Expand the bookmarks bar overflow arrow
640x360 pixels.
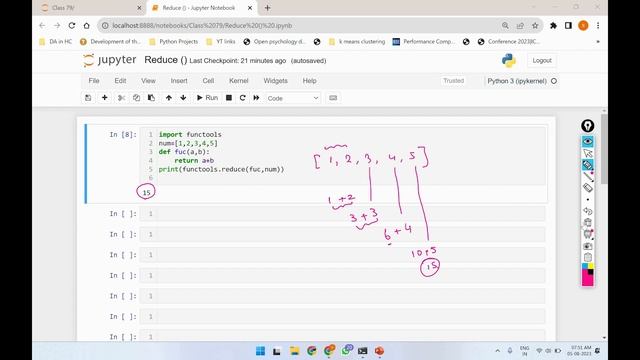click(598, 42)
